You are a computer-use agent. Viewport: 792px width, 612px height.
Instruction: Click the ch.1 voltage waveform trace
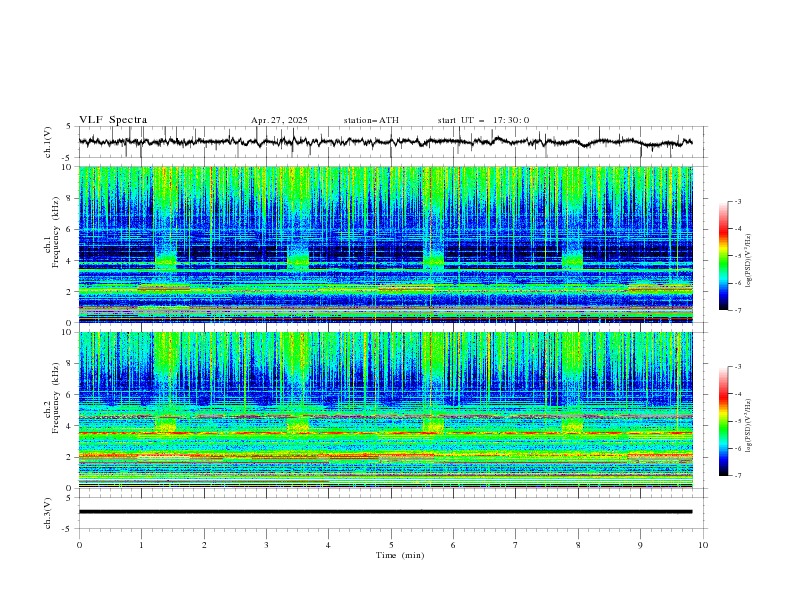pyautogui.click(x=385, y=142)
